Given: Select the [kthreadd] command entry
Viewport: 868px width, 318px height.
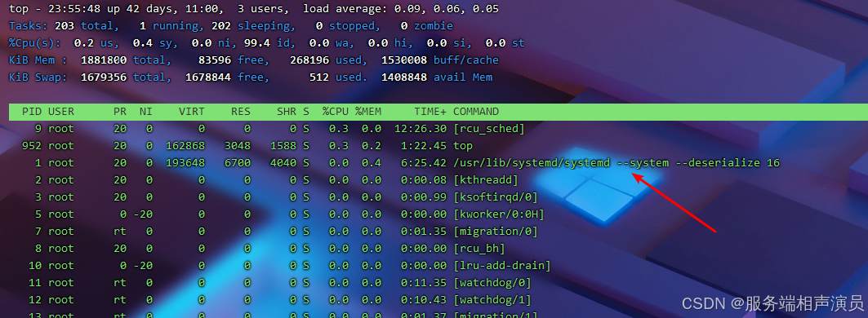Looking at the screenshot, I should (486, 180).
